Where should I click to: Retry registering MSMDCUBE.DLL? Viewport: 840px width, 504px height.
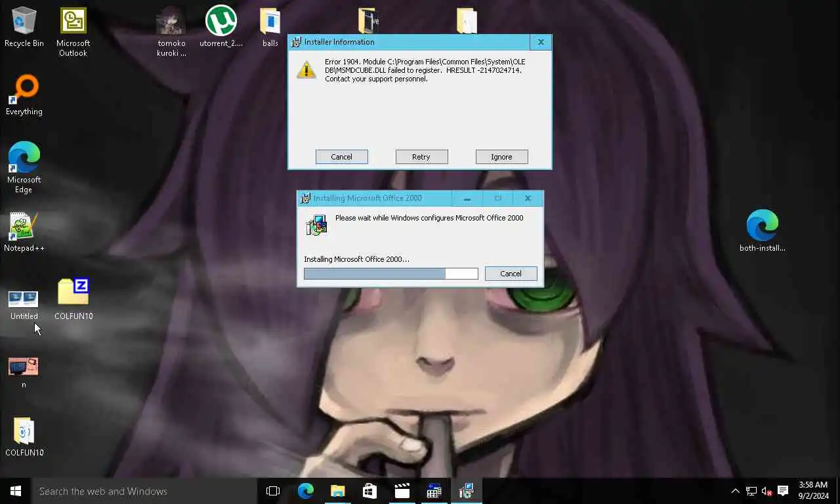point(421,157)
